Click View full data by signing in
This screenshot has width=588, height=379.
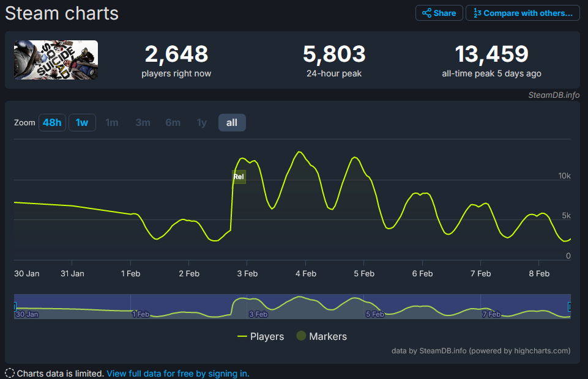(178, 373)
